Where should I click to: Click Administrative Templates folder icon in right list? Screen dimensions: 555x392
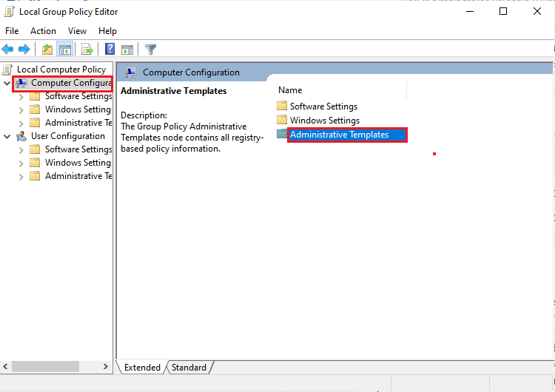click(282, 134)
